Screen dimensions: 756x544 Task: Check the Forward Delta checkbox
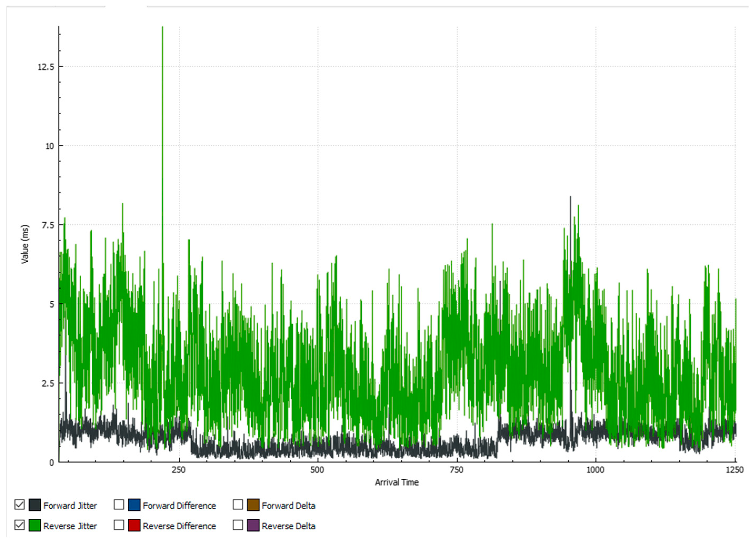(238, 505)
